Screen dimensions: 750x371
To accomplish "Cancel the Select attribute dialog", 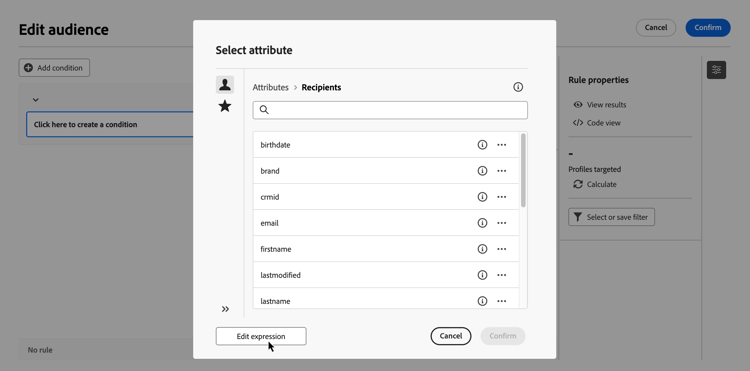I will (x=451, y=336).
